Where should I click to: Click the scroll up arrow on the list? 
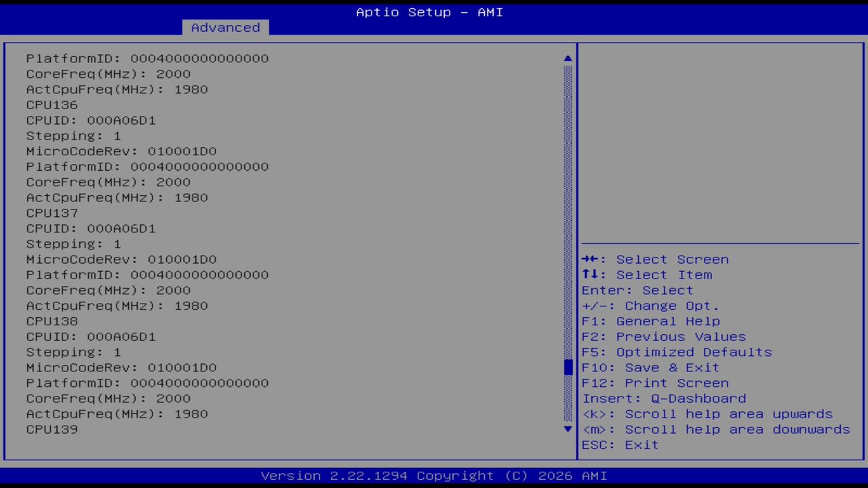[x=567, y=58]
